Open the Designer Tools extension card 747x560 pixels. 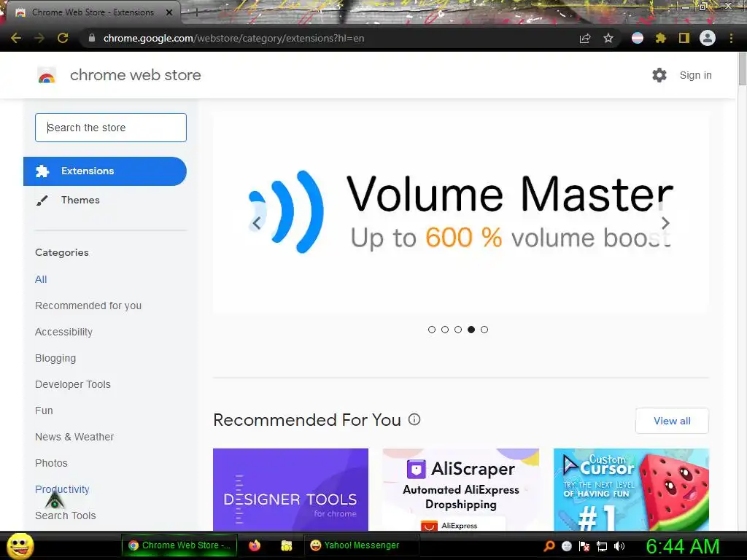290,489
